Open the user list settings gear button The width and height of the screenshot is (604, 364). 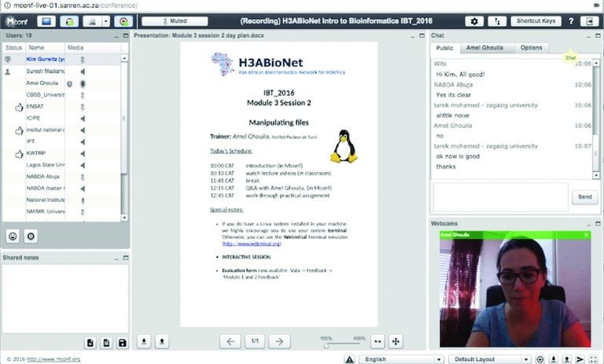(x=31, y=236)
